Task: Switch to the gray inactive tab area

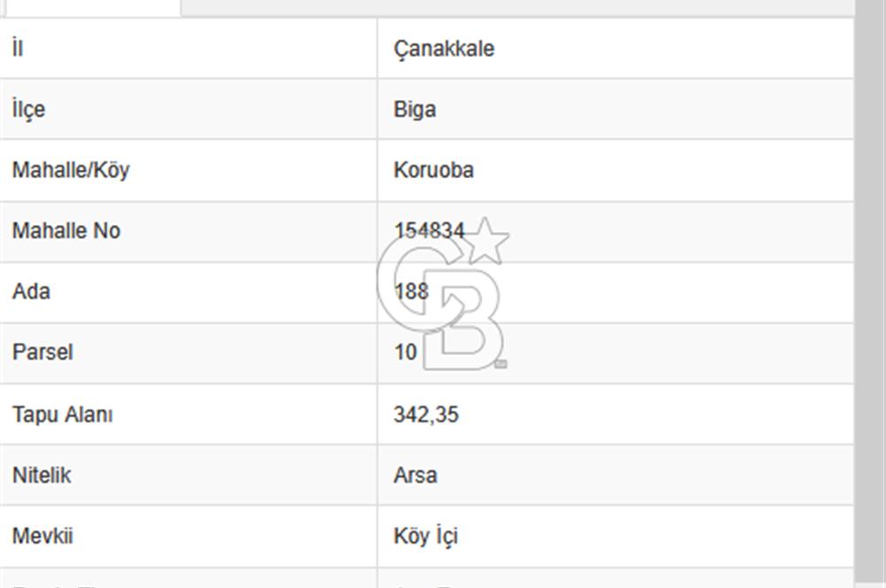Action: point(532,7)
